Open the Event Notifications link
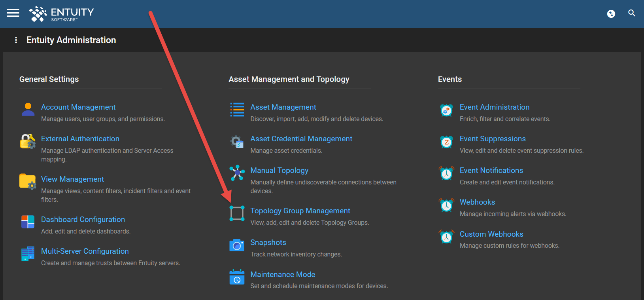The height and width of the screenshot is (300, 644). pyautogui.click(x=491, y=171)
